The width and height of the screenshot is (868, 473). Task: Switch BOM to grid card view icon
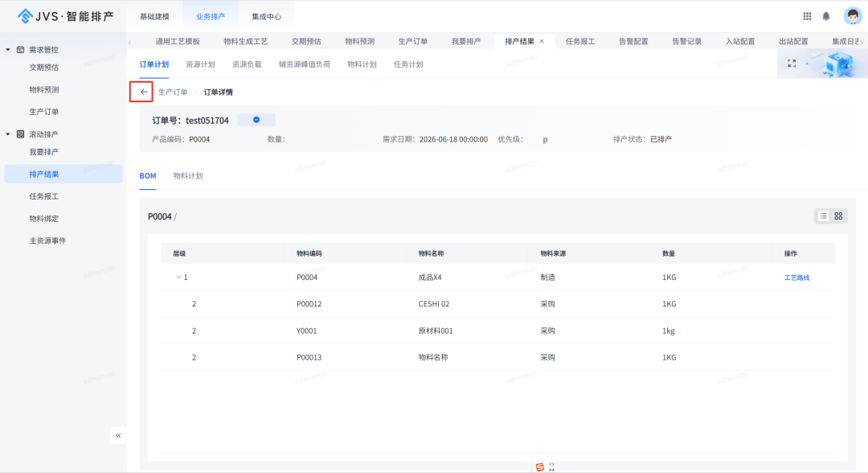838,216
